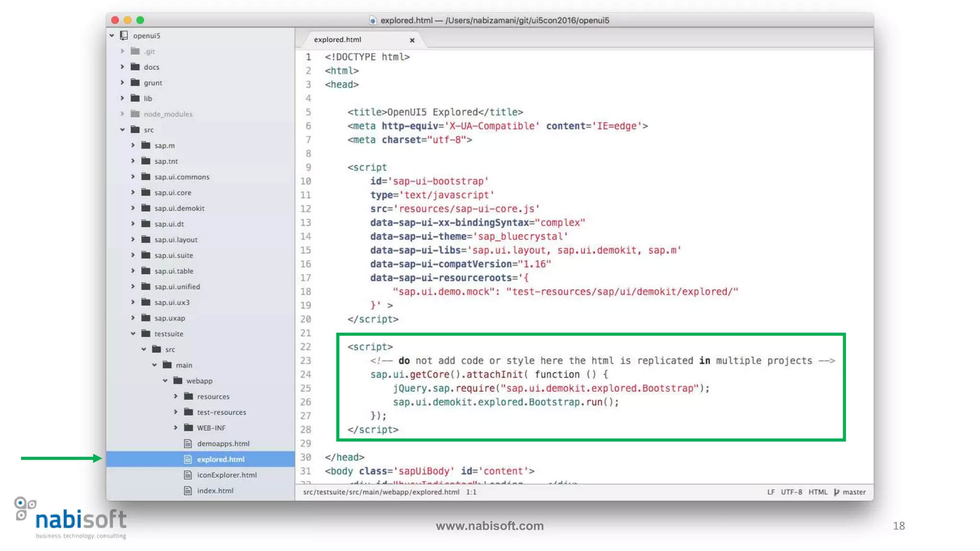980x551 pixels.
Task: Click the openui5 project repo icon
Action: (x=124, y=35)
